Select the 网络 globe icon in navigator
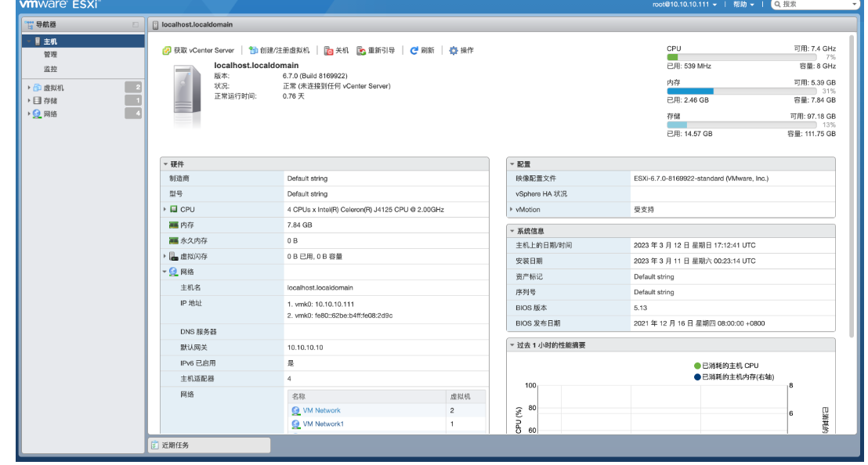 (37, 114)
